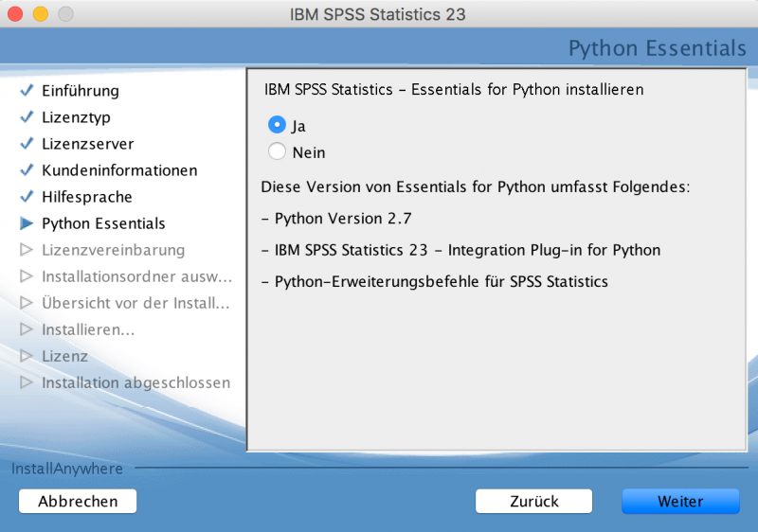Select the Installationsordner ausw... step label

pos(136,276)
